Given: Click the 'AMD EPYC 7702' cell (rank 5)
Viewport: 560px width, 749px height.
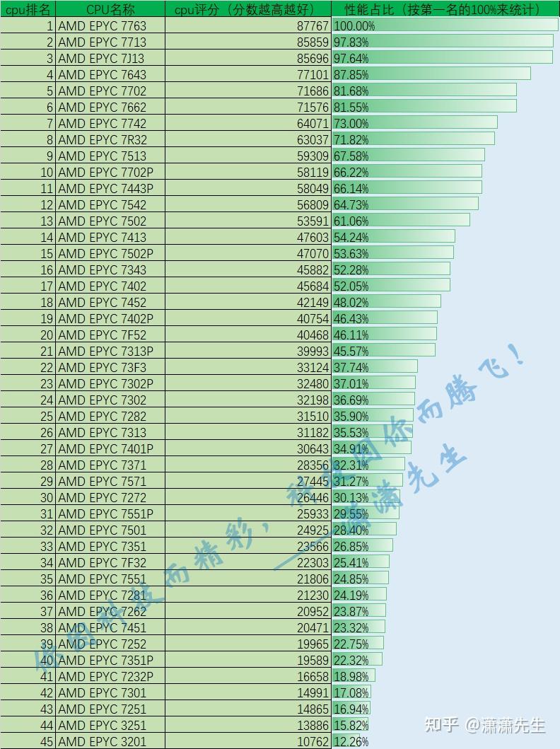Looking at the screenshot, I should tap(110, 91).
